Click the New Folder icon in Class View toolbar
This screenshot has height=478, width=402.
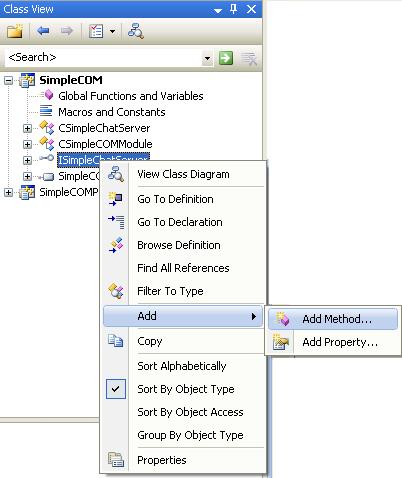15,31
